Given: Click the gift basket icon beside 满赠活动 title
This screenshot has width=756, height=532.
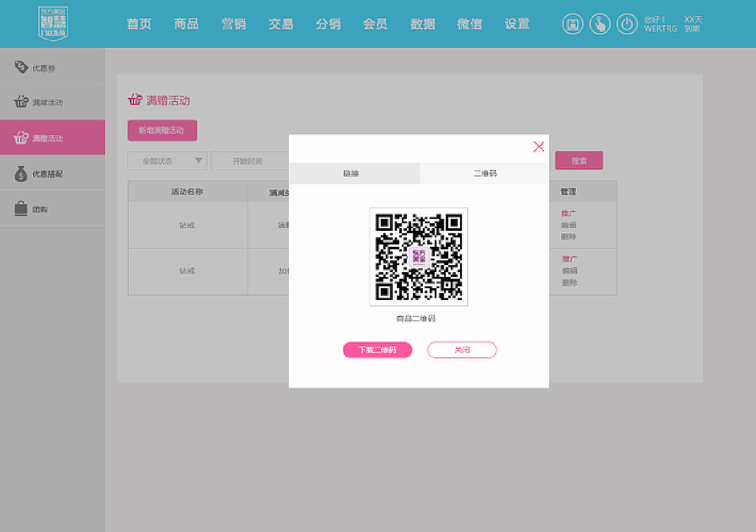Looking at the screenshot, I should pyautogui.click(x=135, y=99).
